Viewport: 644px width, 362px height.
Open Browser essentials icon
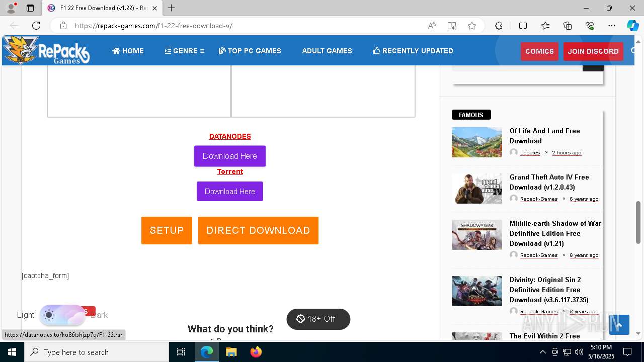[x=590, y=26]
